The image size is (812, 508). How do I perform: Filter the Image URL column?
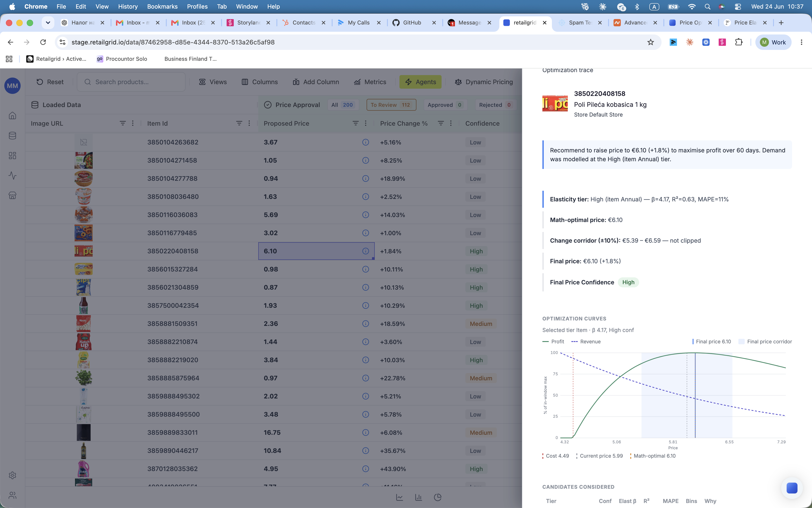123,123
